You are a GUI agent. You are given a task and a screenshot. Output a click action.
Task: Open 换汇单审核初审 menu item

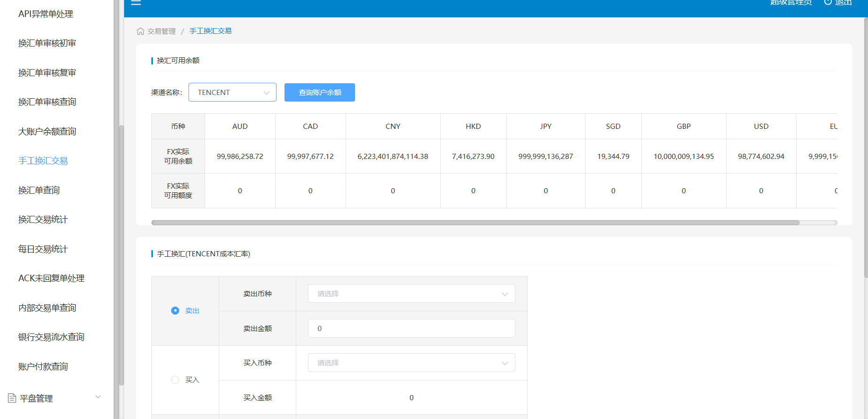[x=47, y=43]
